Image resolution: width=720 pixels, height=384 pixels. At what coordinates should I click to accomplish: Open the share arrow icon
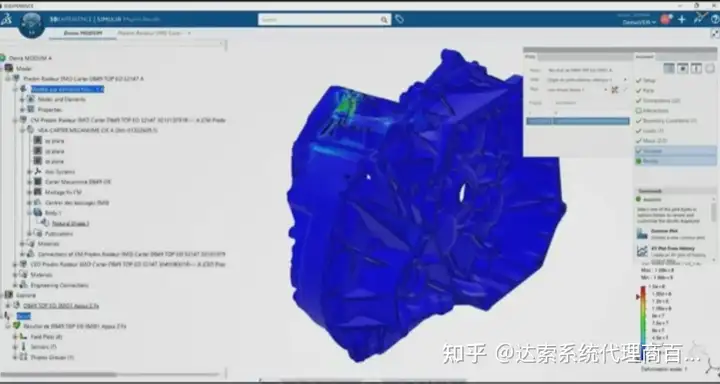click(x=699, y=18)
